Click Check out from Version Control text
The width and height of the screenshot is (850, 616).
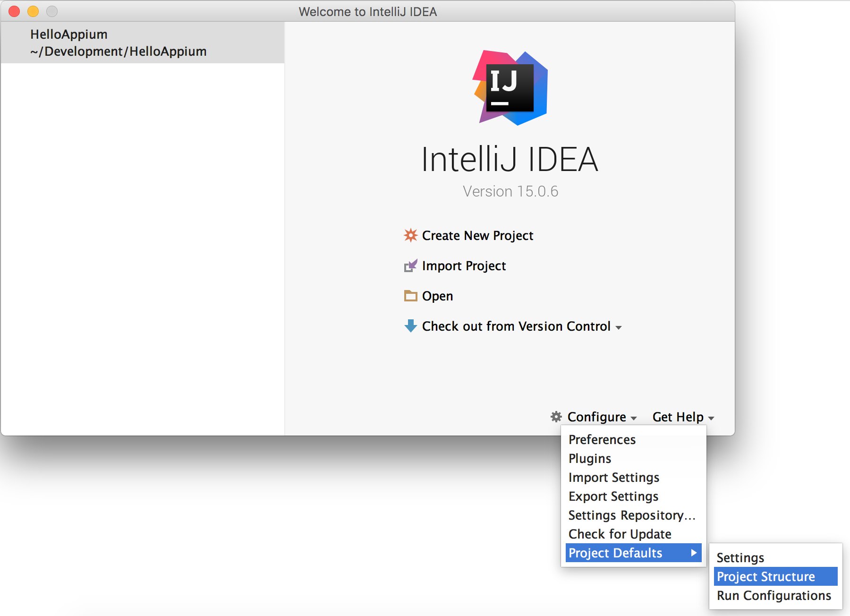pos(516,326)
